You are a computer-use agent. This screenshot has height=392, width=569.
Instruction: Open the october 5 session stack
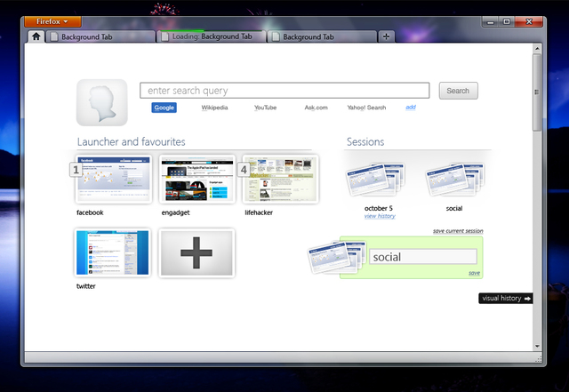click(x=375, y=180)
